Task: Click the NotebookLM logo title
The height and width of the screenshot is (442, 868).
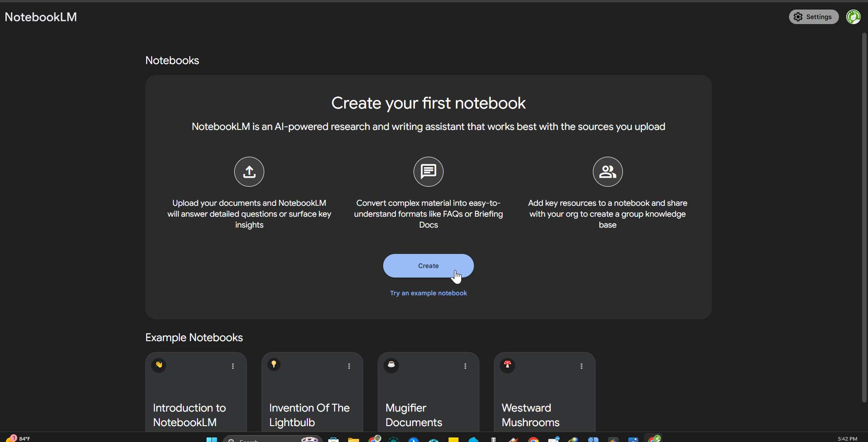Action: [x=41, y=17]
